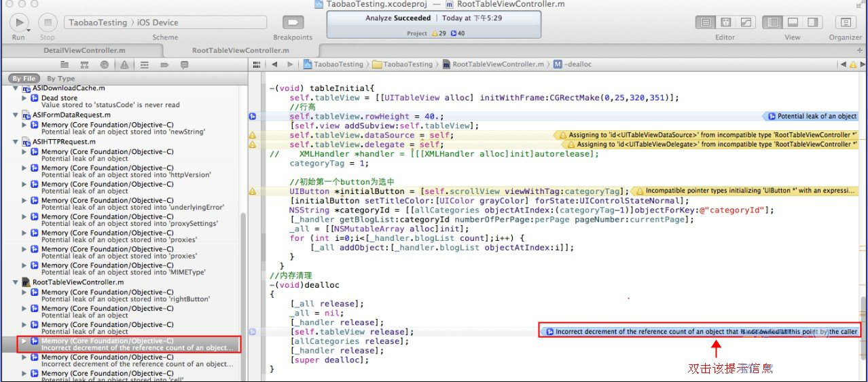Open the Organizer window

845,22
